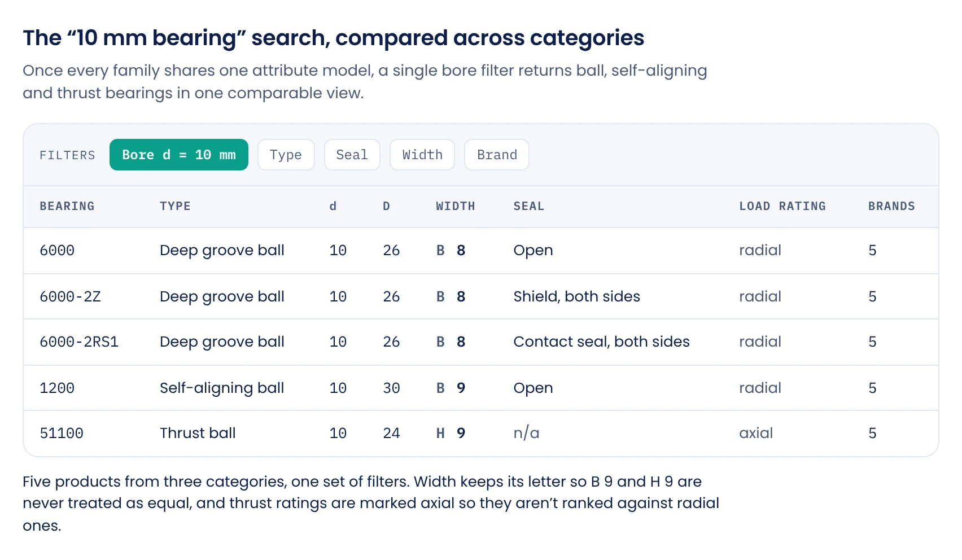
Task: Click the BRANDS column header
Action: 891,206
